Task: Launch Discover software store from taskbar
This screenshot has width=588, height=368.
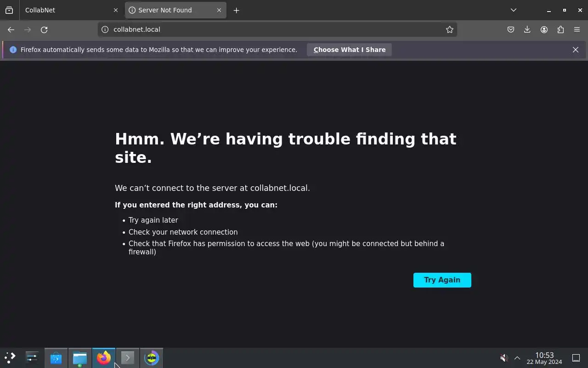Action: tap(56, 358)
